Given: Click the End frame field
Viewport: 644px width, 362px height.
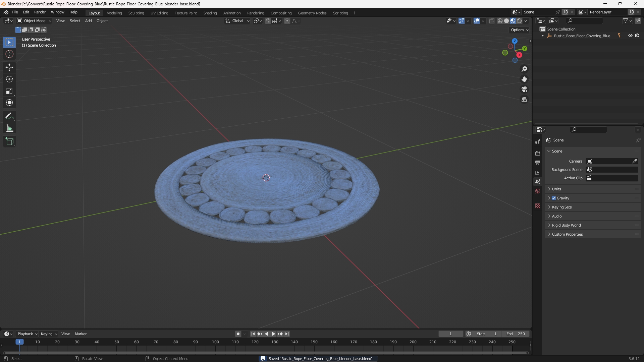Looking at the screenshot, I should tap(515, 334).
